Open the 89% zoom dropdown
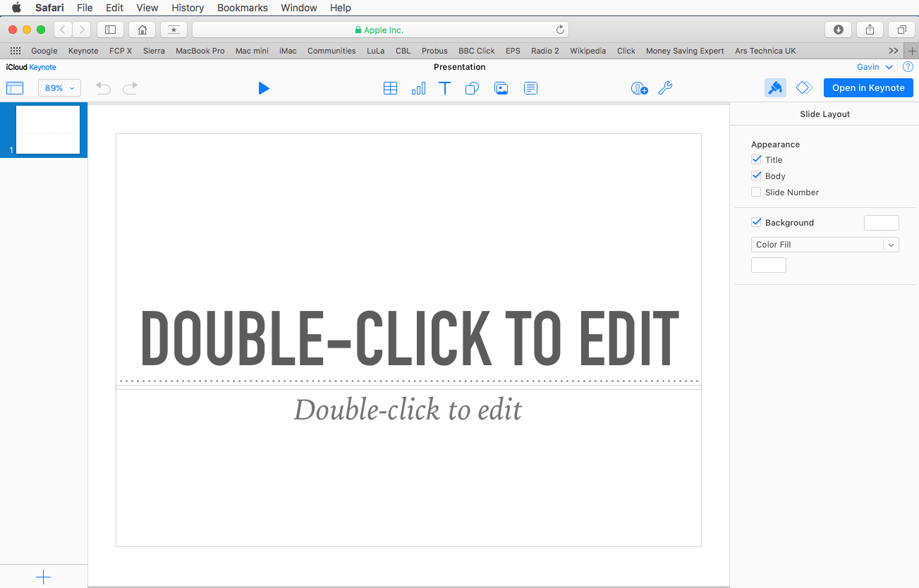The height and width of the screenshot is (588, 919). 59,88
